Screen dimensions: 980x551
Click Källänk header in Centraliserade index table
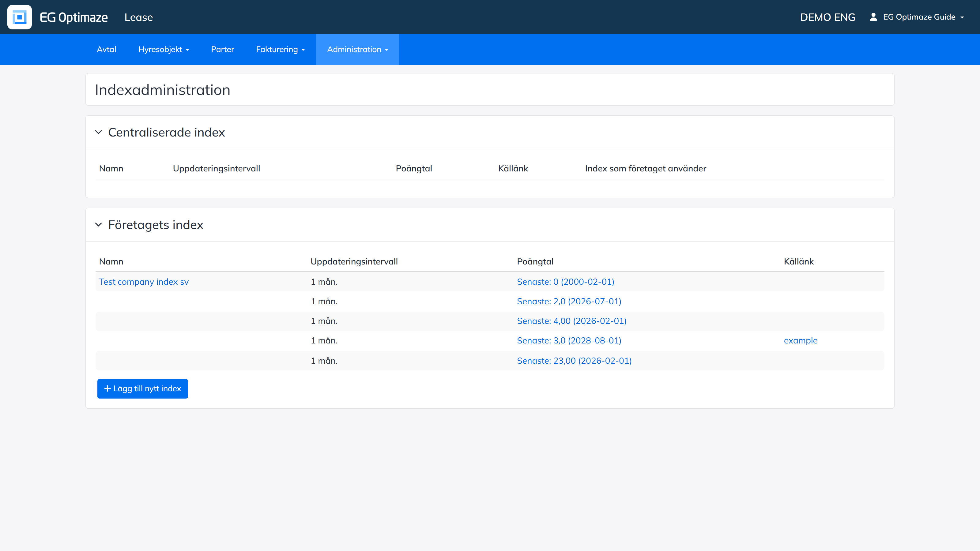pos(513,169)
